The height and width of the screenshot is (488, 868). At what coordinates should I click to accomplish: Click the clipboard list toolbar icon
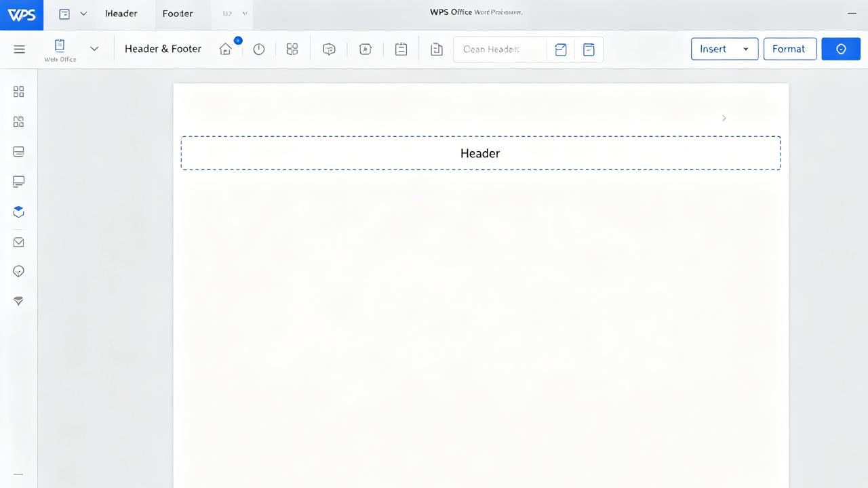[401, 49]
